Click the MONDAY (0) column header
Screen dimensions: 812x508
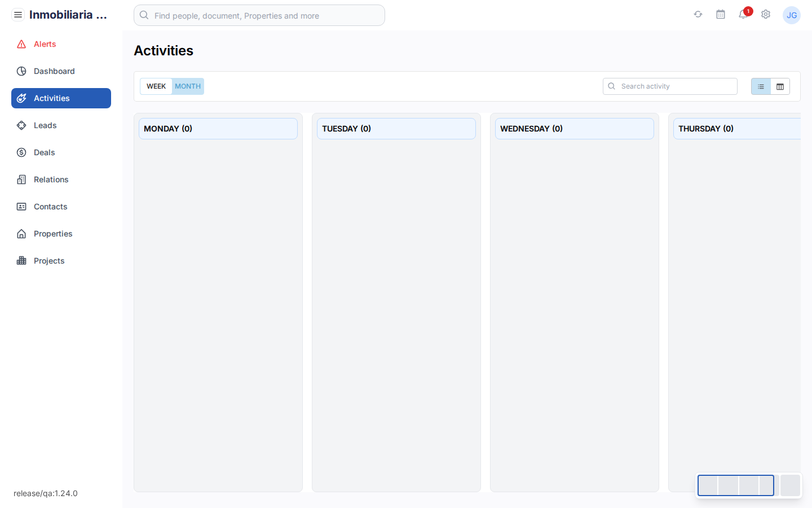coord(218,129)
